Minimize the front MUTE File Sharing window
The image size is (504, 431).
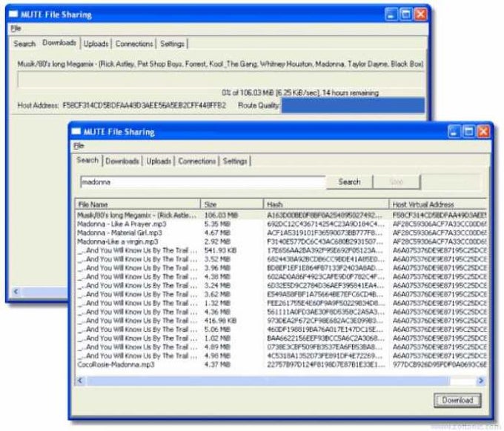point(454,131)
